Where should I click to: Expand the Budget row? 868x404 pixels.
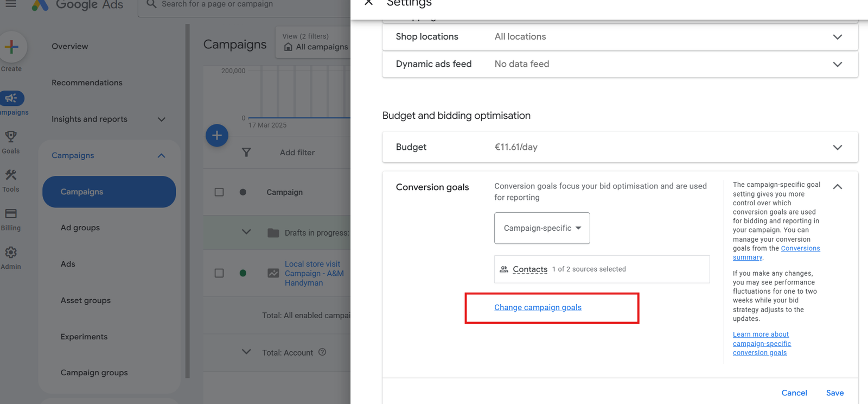837,147
